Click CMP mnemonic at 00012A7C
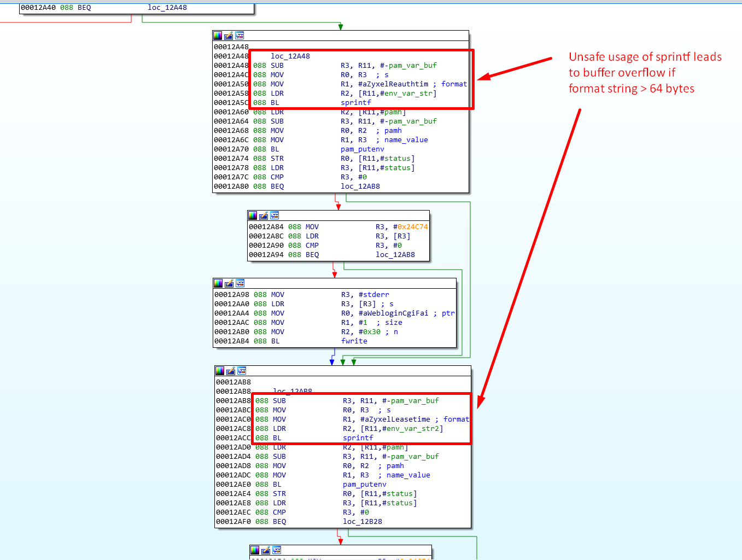This screenshot has width=742, height=560. [277, 177]
